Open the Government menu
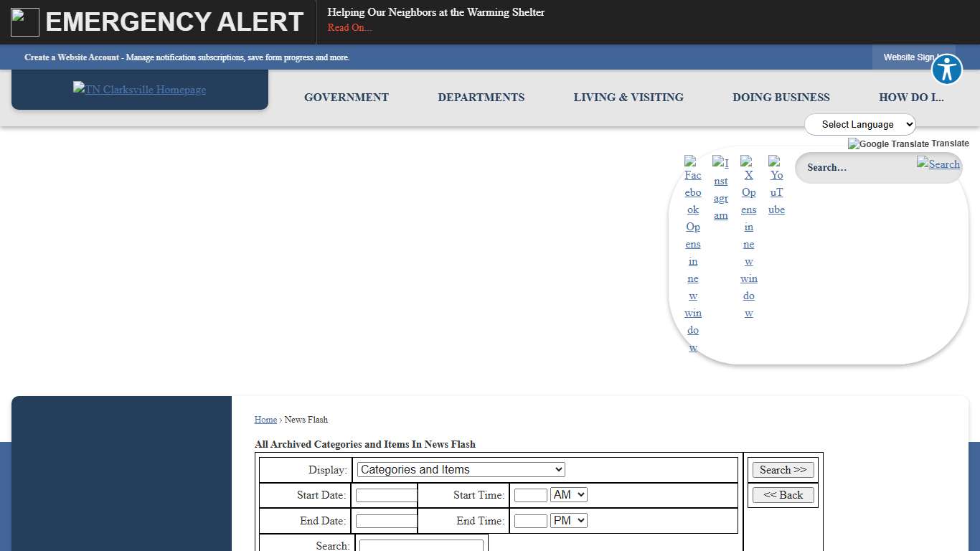 347,98
